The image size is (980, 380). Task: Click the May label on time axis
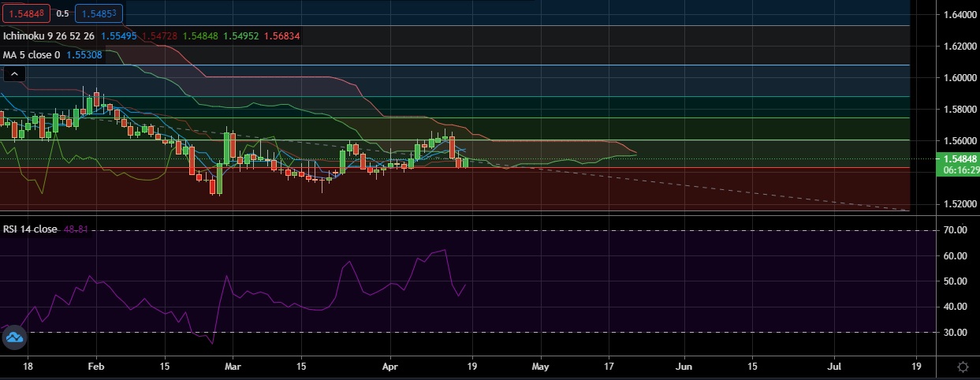coord(540,367)
